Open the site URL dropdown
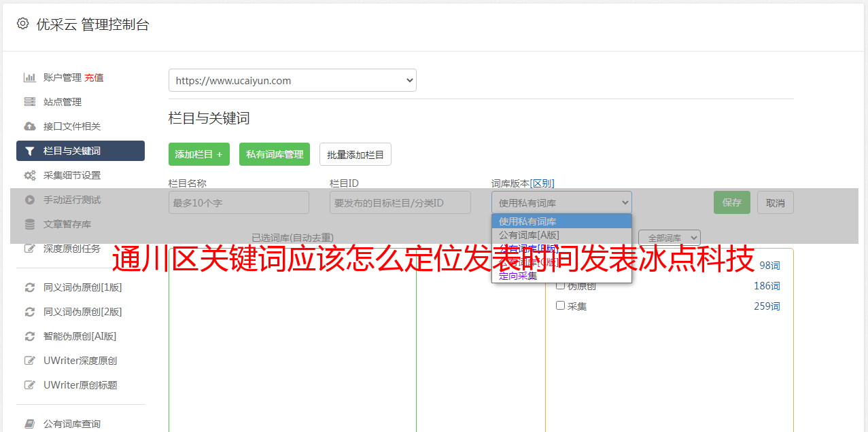The image size is (868, 432). coord(292,80)
